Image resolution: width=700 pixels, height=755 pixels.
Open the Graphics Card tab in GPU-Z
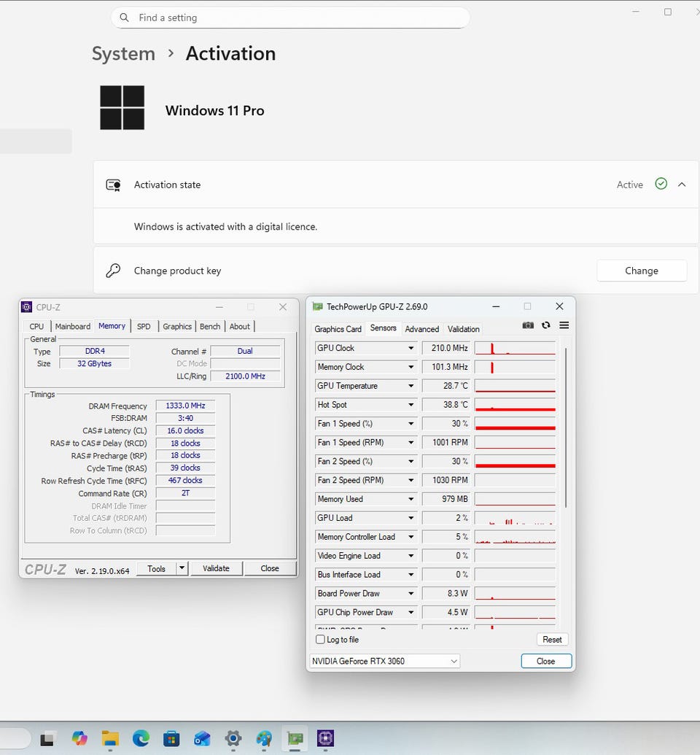click(338, 329)
